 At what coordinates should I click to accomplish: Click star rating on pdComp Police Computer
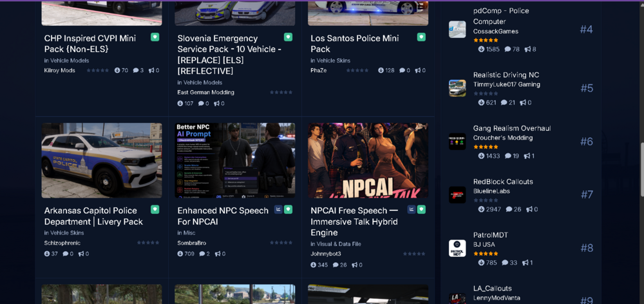pyautogui.click(x=486, y=41)
